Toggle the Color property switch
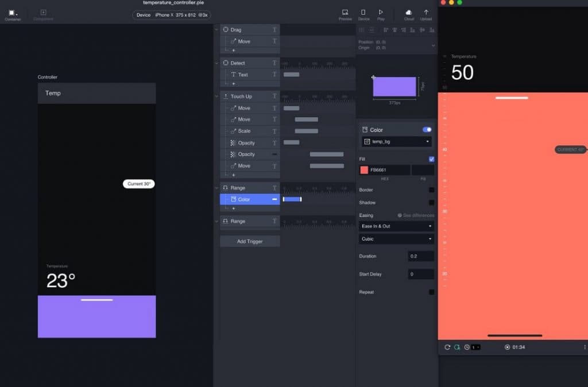 coord(427,130)
